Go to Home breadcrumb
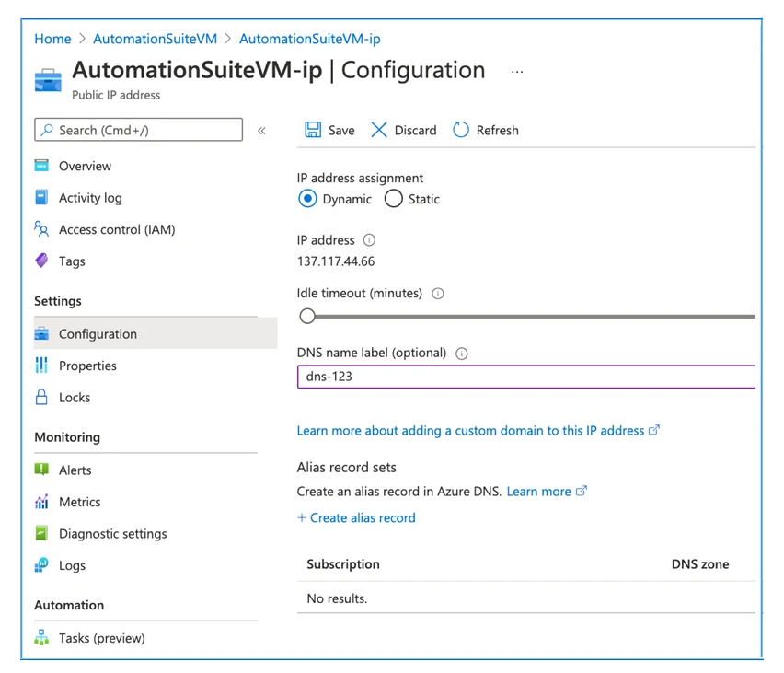 pyautogui.click(x=52, y=39)
